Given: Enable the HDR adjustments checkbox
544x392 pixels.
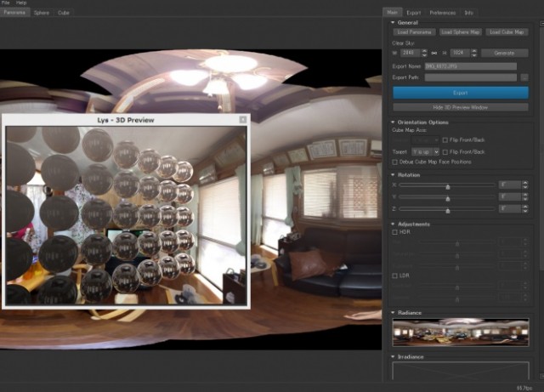Looking at the screenshot, I should 394,232.
